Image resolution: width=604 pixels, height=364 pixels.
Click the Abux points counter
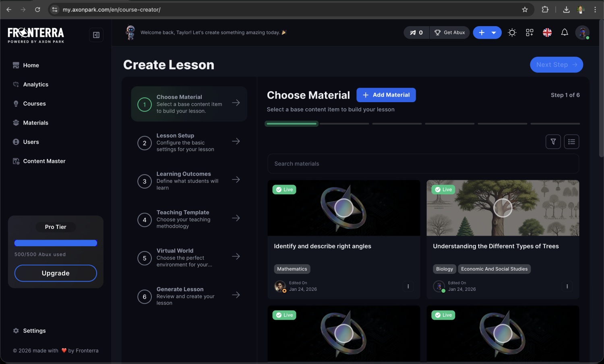(x=416, y=33)
